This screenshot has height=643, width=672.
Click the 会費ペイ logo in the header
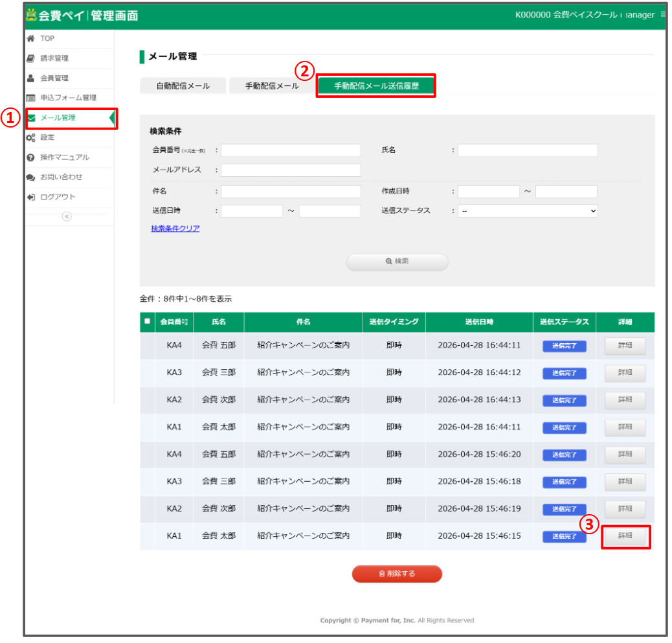(x=82, y=16)
